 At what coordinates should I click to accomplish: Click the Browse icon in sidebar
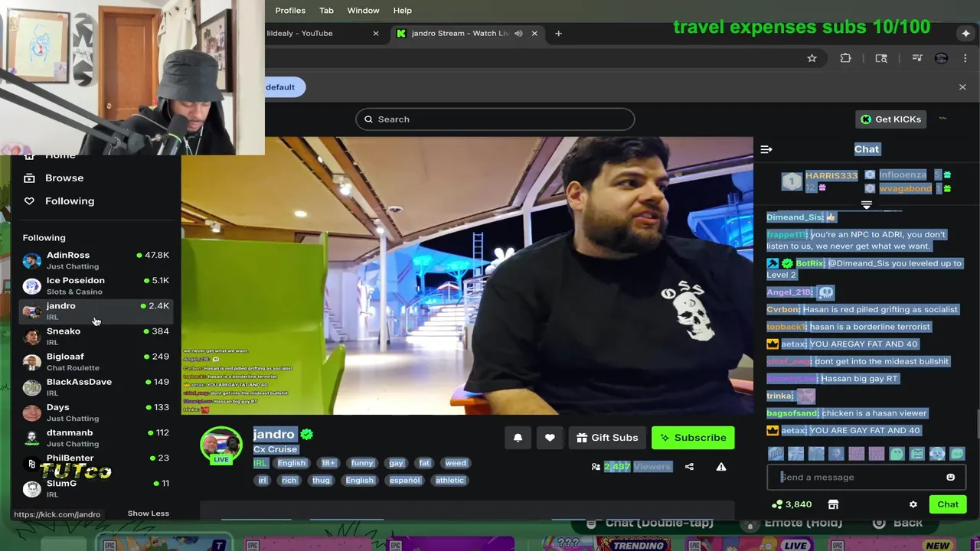point(29,178)
